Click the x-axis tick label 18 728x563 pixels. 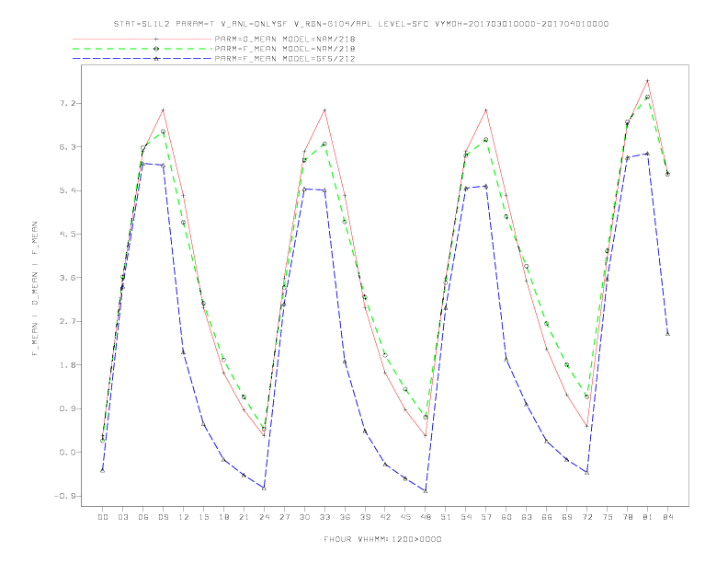click(223, 517)
